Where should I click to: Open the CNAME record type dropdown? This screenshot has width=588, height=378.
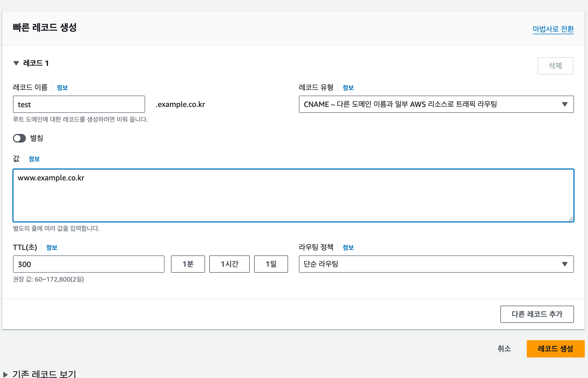point(436,104)
